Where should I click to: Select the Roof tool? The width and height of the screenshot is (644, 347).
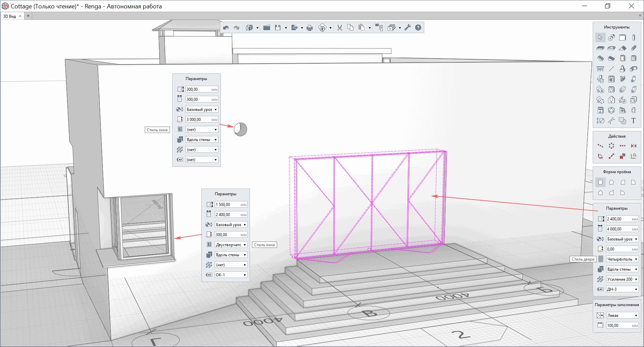622,48
